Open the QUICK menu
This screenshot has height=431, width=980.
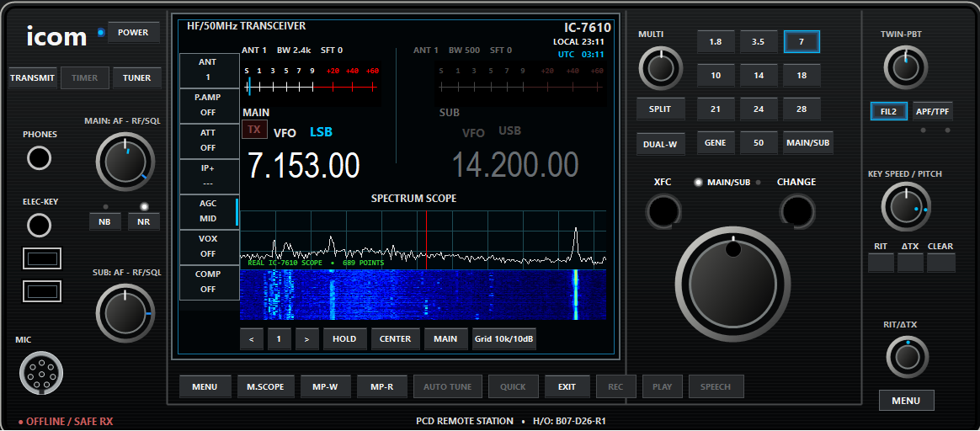(x=513, y=386)
